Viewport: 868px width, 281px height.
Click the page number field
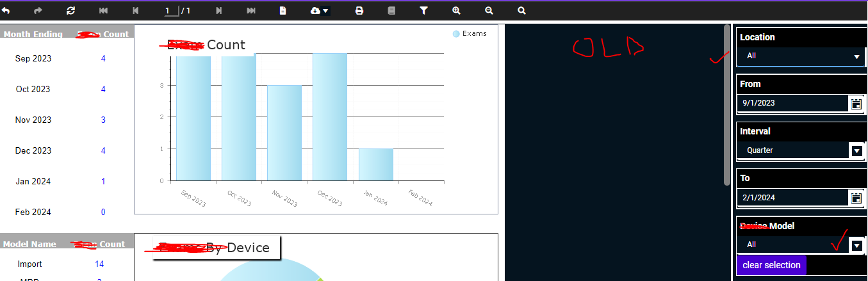(170, 11)
